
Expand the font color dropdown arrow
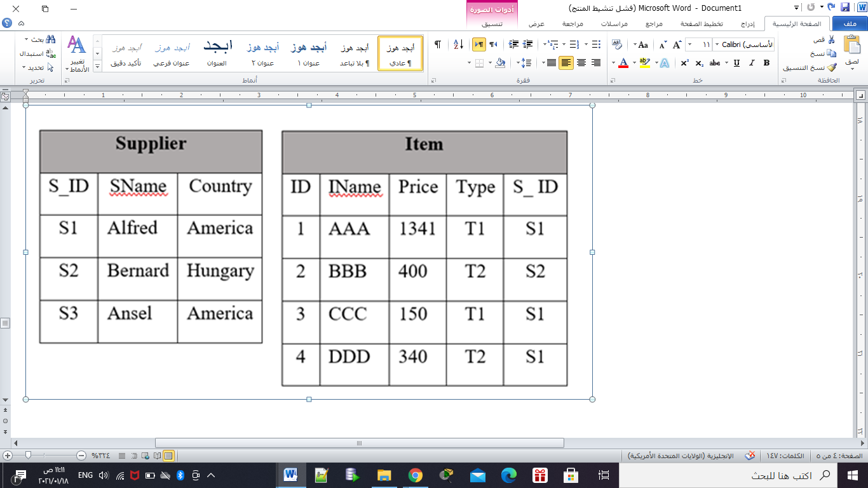[x=613, y=62]
